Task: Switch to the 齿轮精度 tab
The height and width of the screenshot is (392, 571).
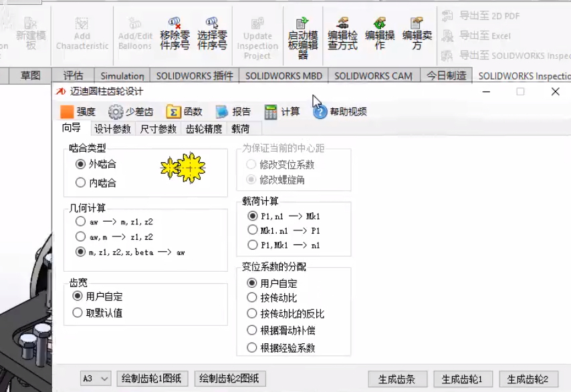Action: pos(203,129)
